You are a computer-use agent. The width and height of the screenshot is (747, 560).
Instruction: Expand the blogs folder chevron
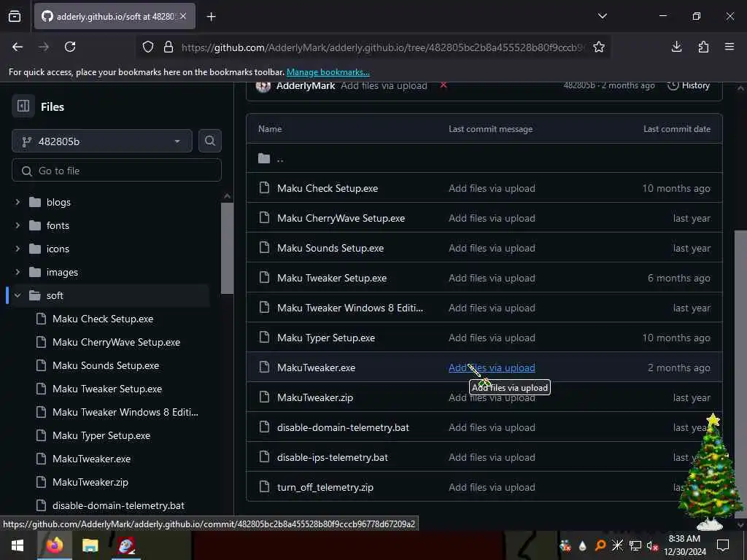coord(18,202)
